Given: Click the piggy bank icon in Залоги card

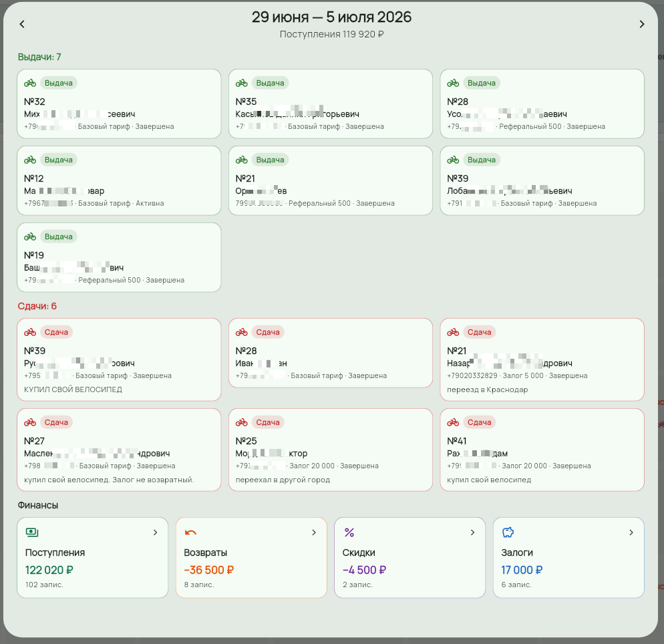Looking at the screenshot, I should pyautogui.click(x=508, y=532).
